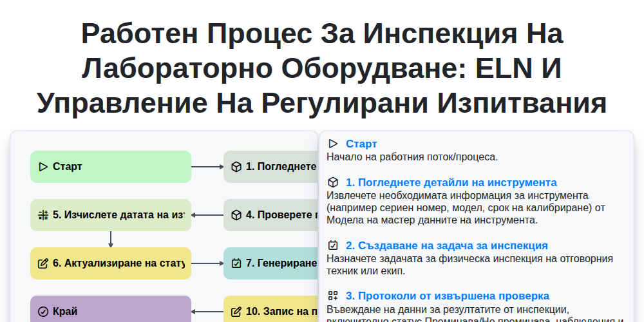This screenshot has width=644, height=322.
Task: Click the edit icon in node 10. Запис
Action: pos(236,312)
